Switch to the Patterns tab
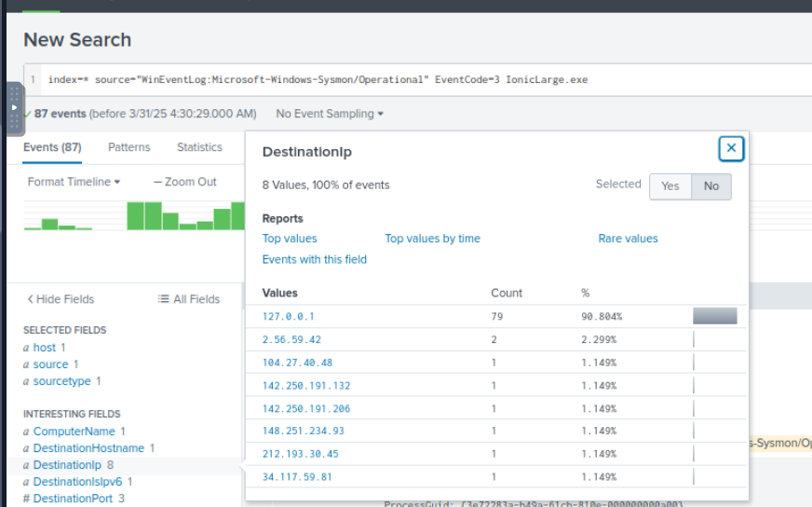The image size is (812, 507). tap(129, 147)
